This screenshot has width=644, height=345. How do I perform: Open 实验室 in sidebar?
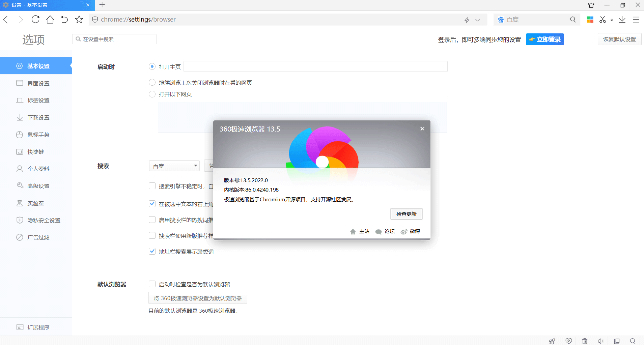click(x=36, y=203)
